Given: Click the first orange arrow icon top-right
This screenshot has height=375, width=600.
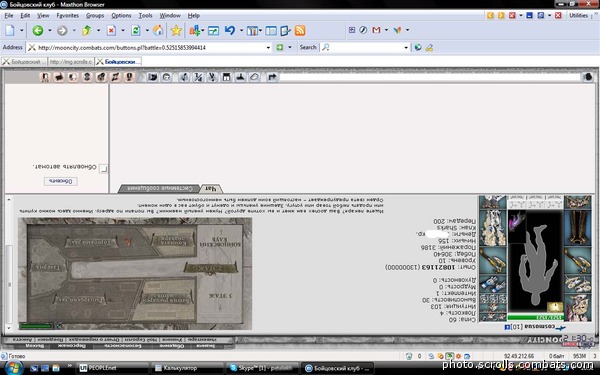Looking at the screenshot, I should pos(490,15).
